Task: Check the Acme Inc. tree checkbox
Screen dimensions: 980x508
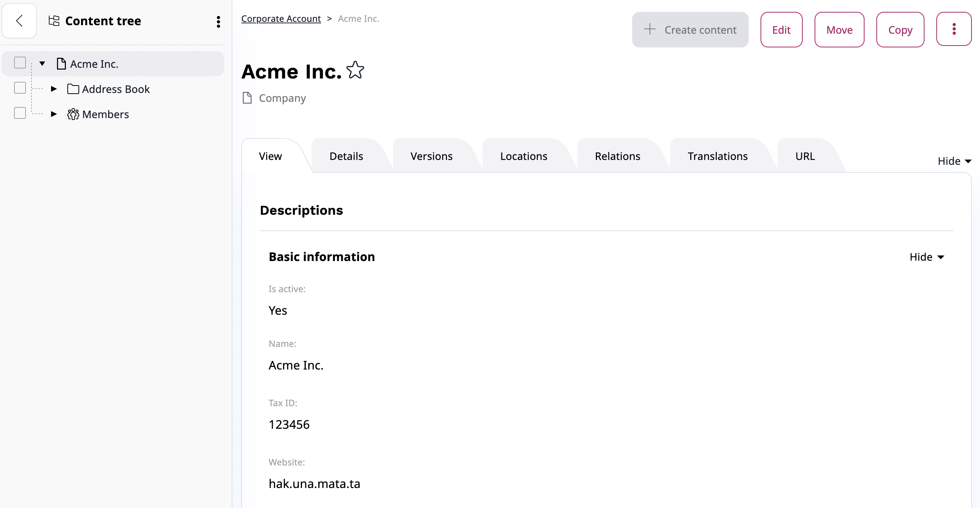Action: 20,63
